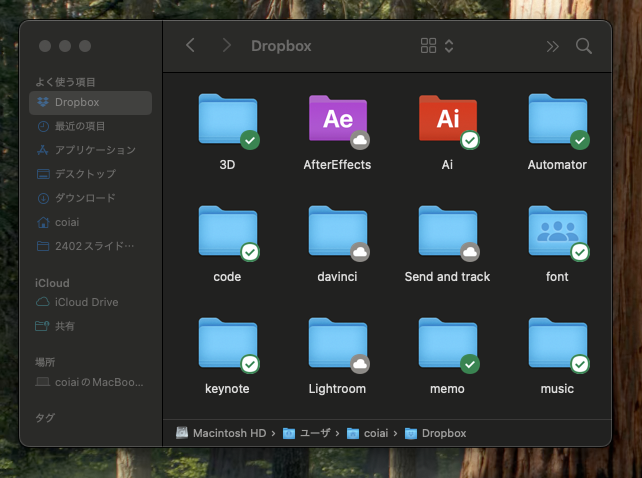Viewport: 642px width, 478px height.
Task: Click the 場所 section header
Action: coord(45,362)
